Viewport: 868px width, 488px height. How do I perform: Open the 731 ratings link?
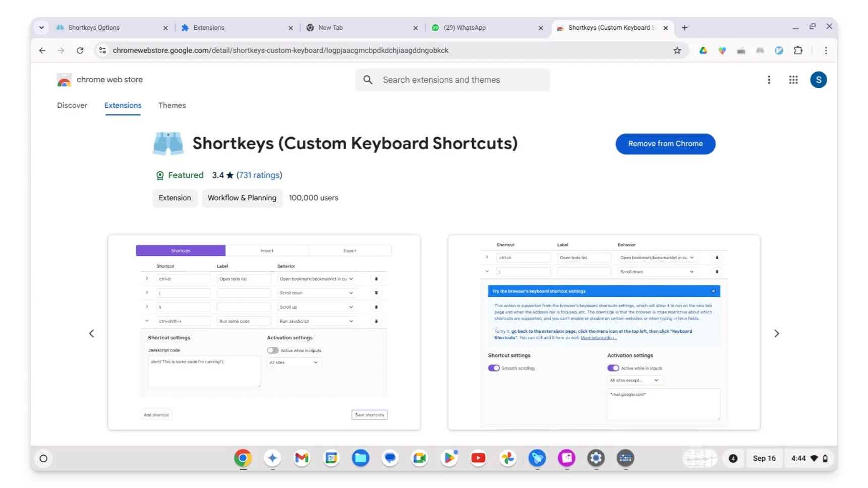(x=259, y=175)
